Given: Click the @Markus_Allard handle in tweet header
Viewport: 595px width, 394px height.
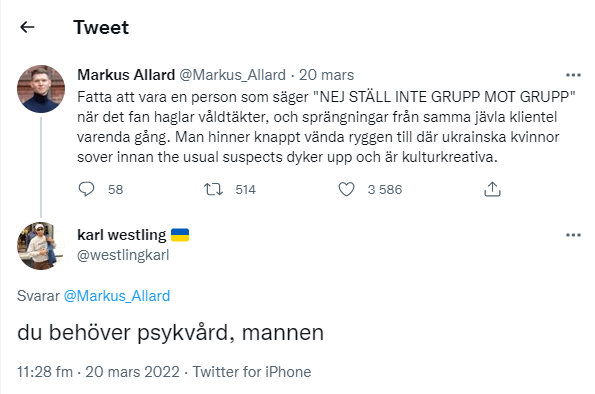Looking at the screenshot, I should 232,75.
